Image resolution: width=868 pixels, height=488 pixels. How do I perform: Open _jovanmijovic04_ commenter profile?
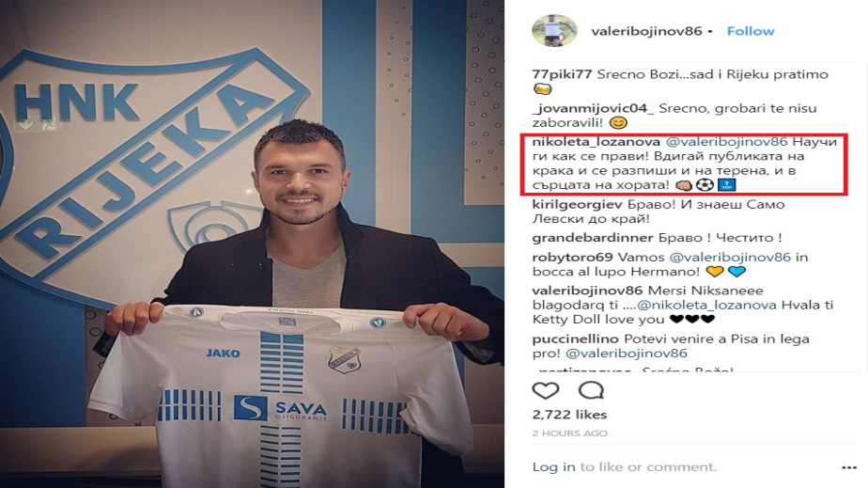593,108
